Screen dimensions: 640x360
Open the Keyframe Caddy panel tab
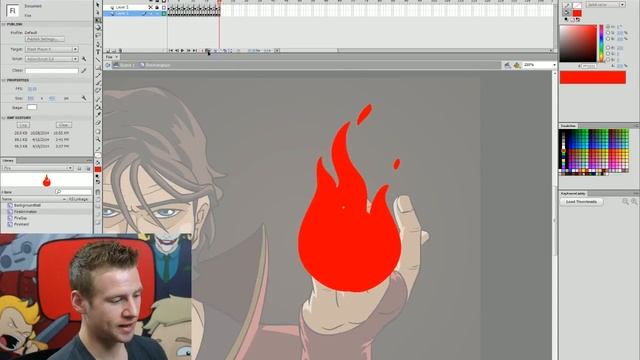(x=573, y=193)
